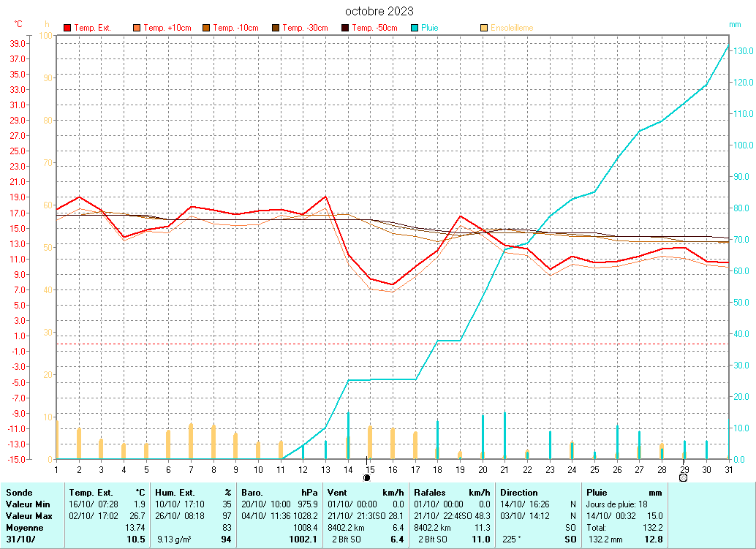Click the new moon phase icon
756x549 pixels.
(x=367, y=477)
